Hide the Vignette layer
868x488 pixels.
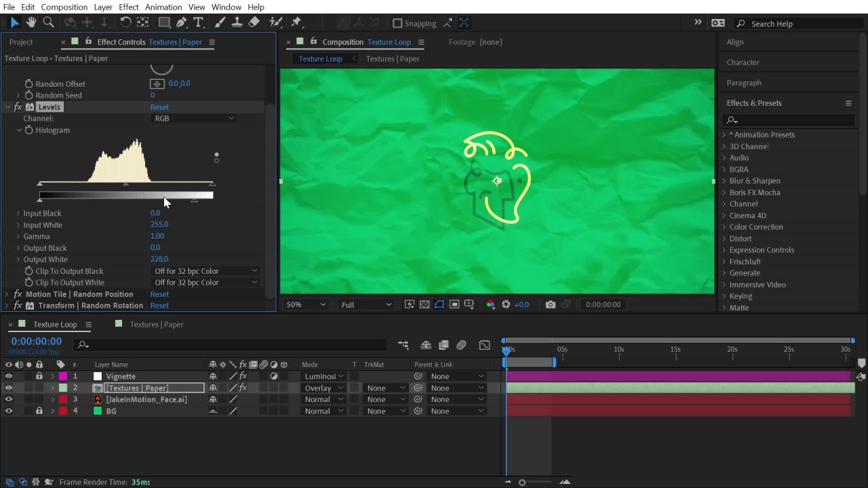tap(9, 376)
